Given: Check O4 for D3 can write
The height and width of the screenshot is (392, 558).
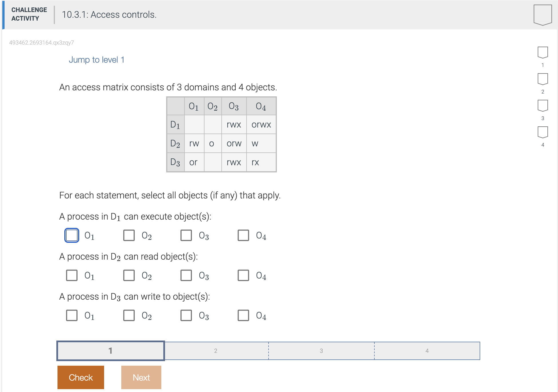Looking at the screenshot, I should [243, 315].
